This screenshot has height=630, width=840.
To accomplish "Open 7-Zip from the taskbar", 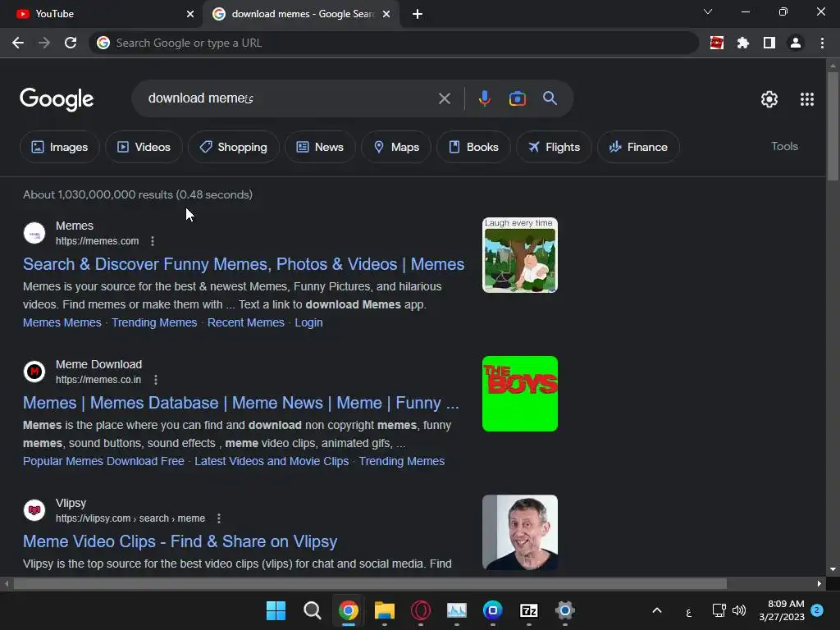I will (x=529, y=610).
